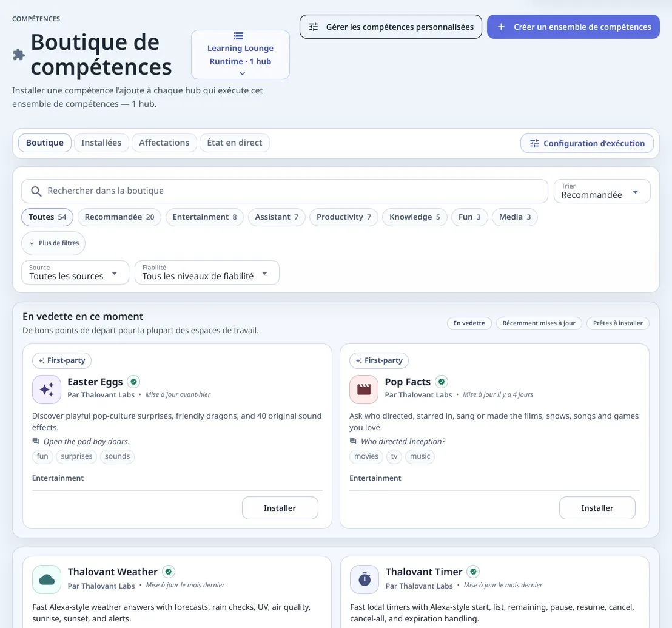Open the Pop Facts title
The image size is (672, 628).
point(408,382)
